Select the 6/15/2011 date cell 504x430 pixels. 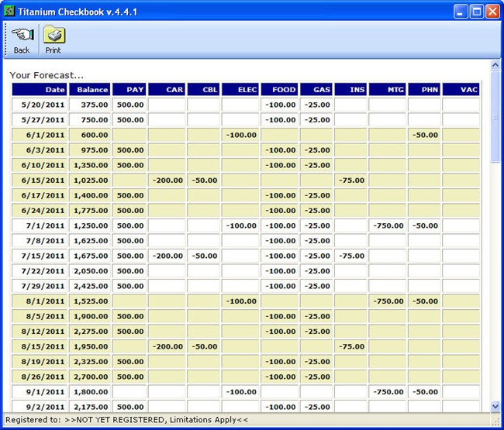pyautogui.click(x=40, y=181)
